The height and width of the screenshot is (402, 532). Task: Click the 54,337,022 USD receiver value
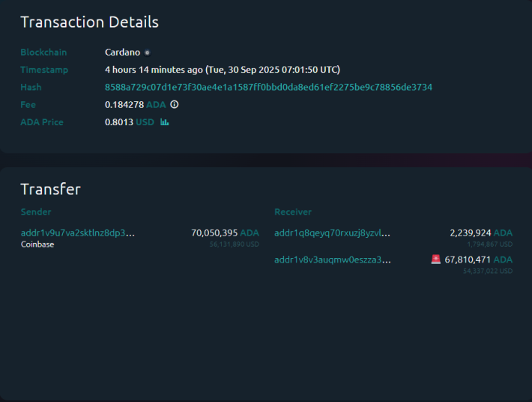click(488, 271)
